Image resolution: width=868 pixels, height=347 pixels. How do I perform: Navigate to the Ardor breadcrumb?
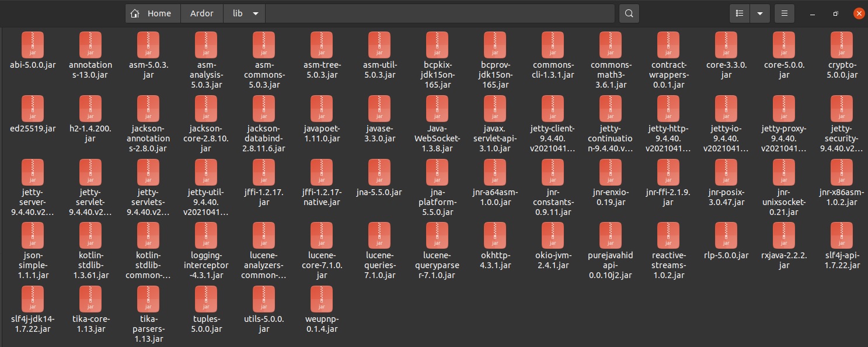pyautogui.click(x=202, y=13)
